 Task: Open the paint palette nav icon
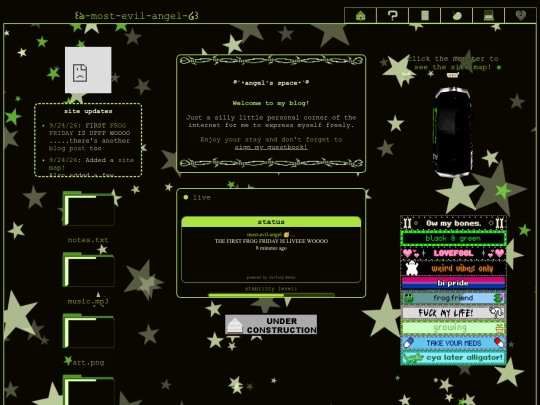457,15
